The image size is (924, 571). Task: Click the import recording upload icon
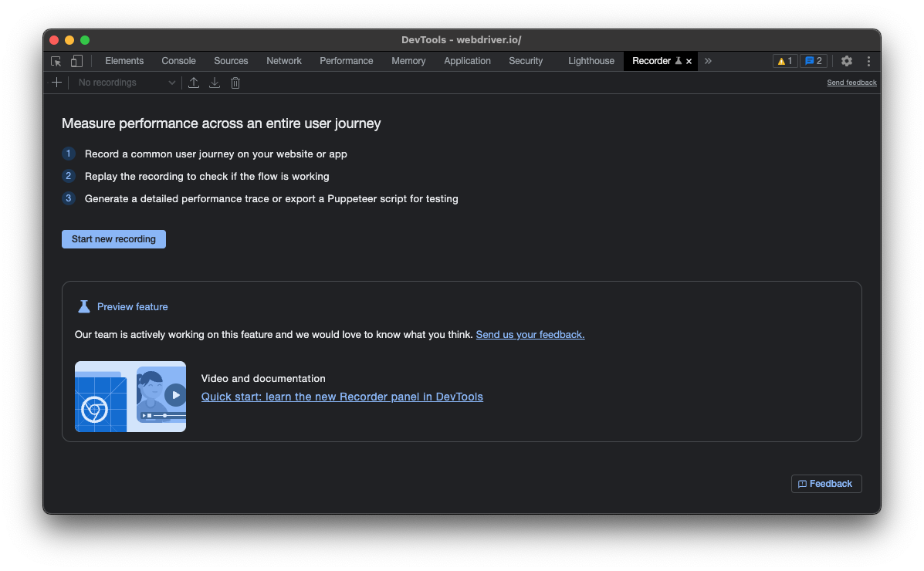193,83
